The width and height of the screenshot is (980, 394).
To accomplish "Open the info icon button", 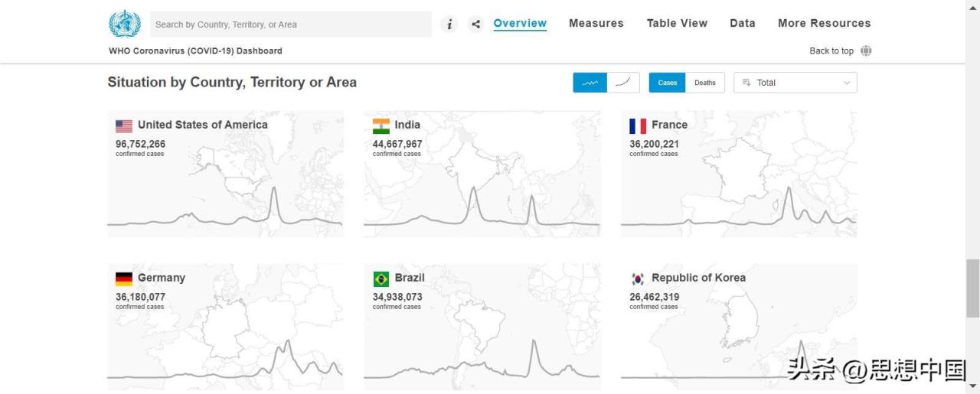I will click(449, 24).
